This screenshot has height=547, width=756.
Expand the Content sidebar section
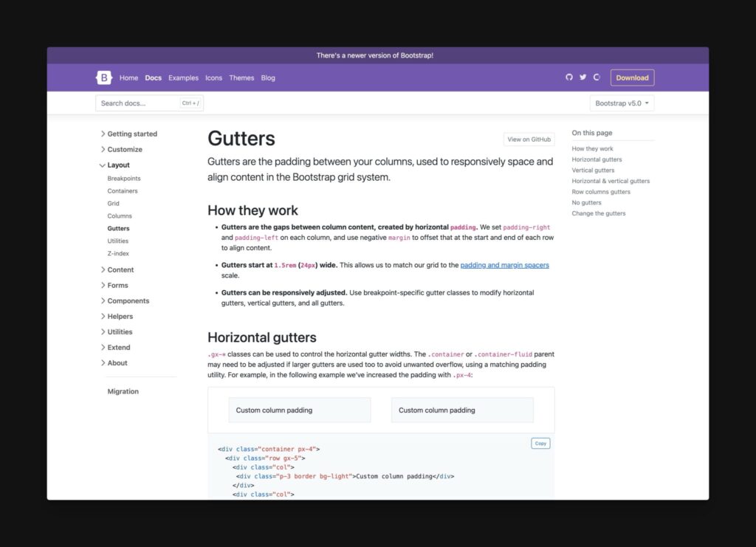click(x=117, y=270)
